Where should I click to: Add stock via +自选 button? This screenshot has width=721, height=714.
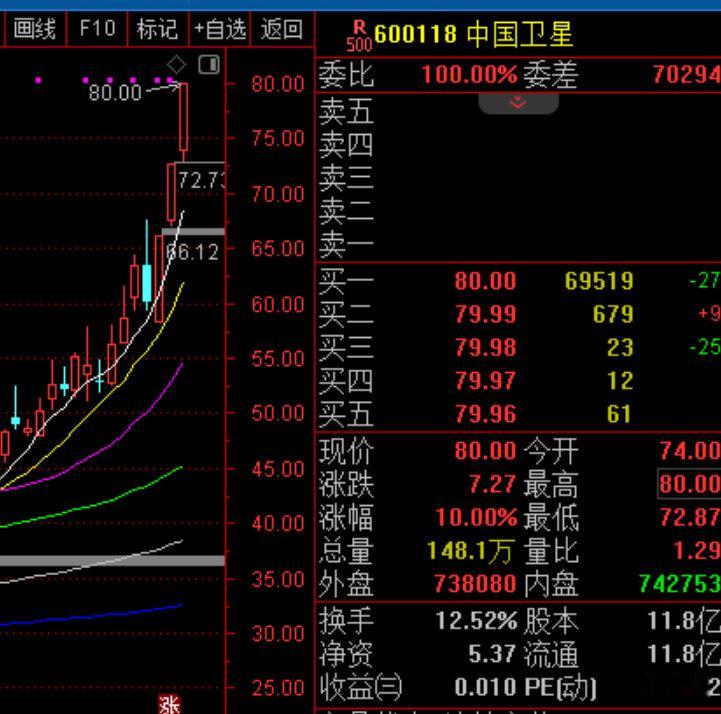pos(220,29)
